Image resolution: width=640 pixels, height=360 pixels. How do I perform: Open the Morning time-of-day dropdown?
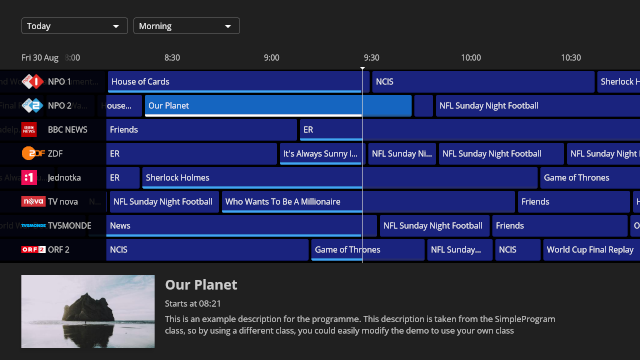(186, 26)
